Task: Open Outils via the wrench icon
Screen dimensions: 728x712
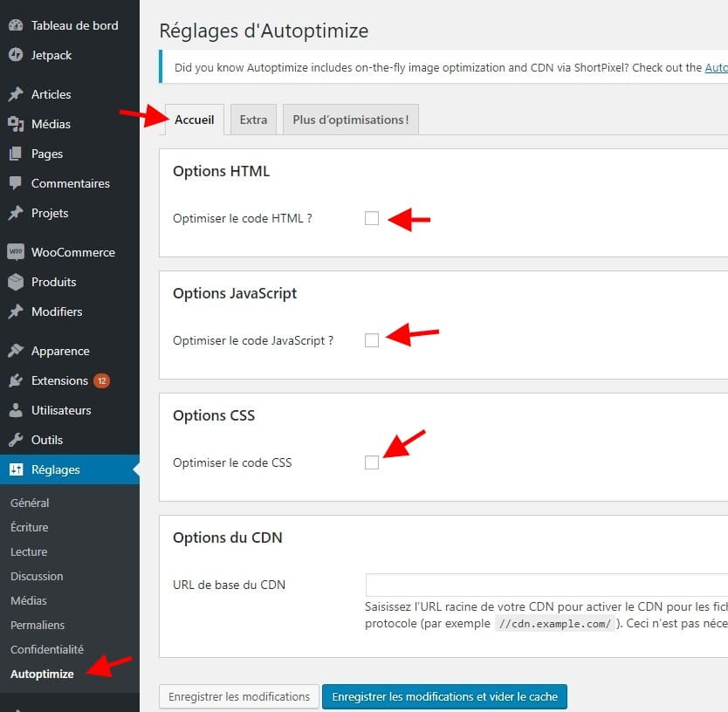Action: click(x=16, y=440)
